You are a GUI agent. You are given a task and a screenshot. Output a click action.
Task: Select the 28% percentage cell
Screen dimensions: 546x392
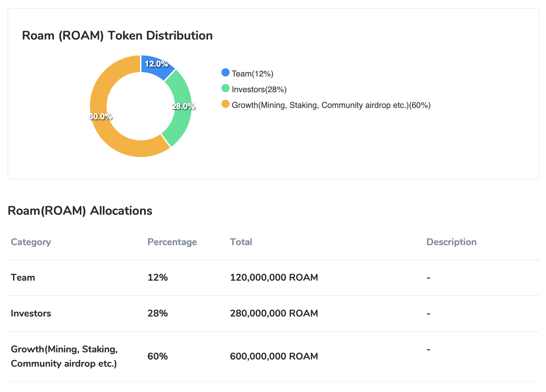[158, 313]
